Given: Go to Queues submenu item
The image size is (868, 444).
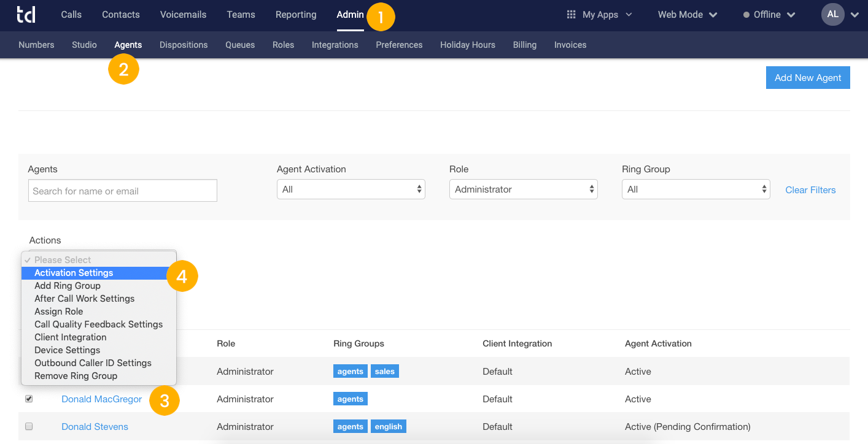Looking at the screenshot, I should [x=240, y=45].
